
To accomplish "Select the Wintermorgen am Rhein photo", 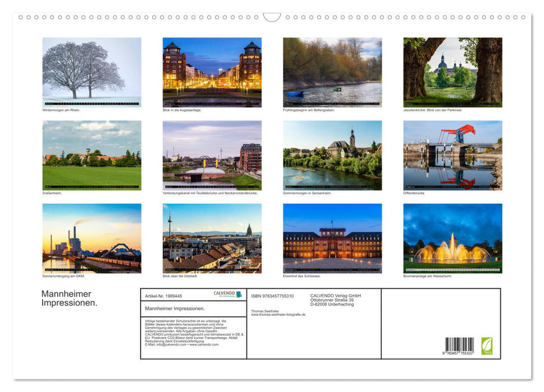I will [x=91, y=71].
